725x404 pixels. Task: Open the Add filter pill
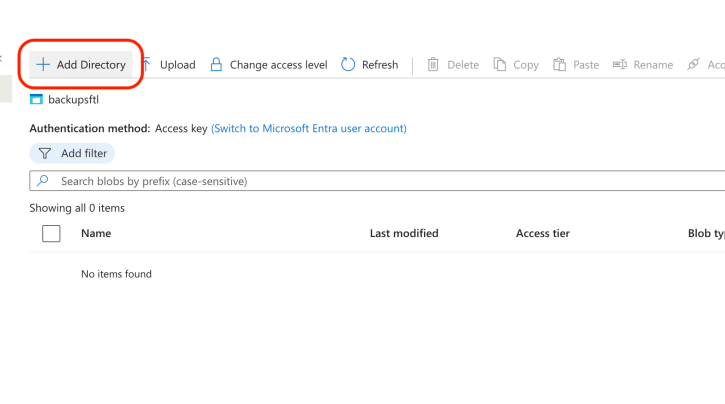click(x=72, y=153)
